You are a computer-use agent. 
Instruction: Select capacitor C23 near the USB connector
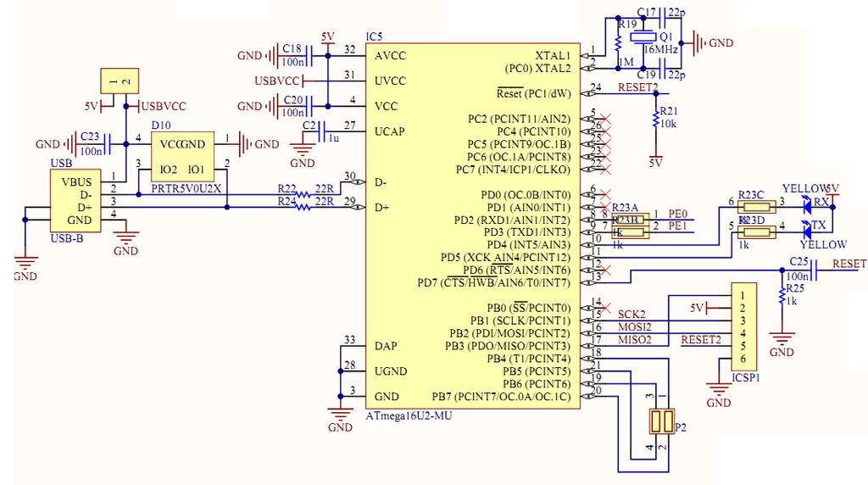(106, 144)
